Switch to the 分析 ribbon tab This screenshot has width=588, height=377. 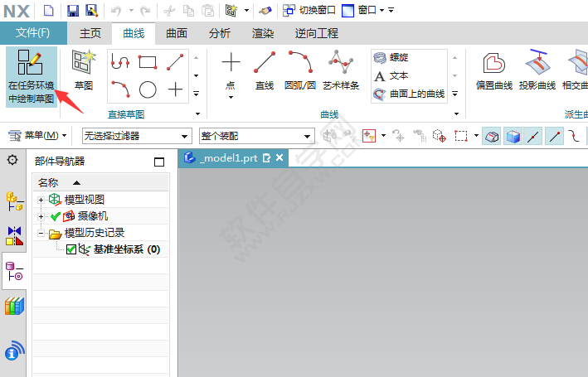point(220,33)
